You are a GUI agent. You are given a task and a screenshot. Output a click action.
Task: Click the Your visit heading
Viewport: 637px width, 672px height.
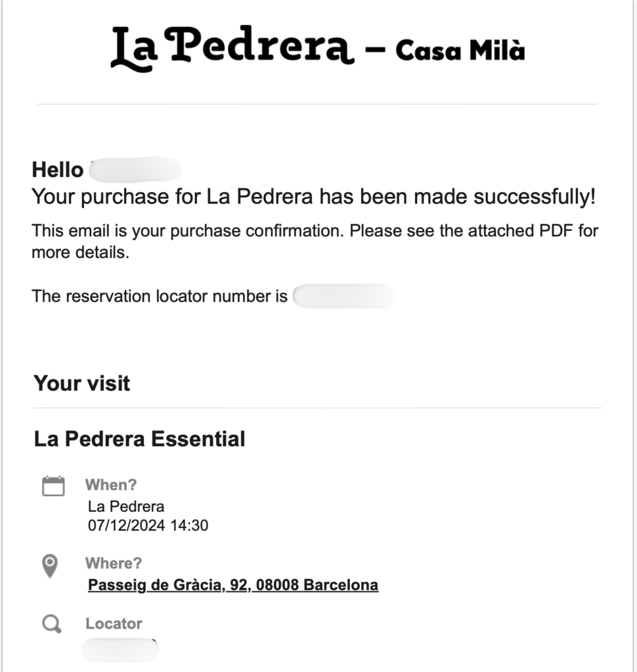[82, 383]
